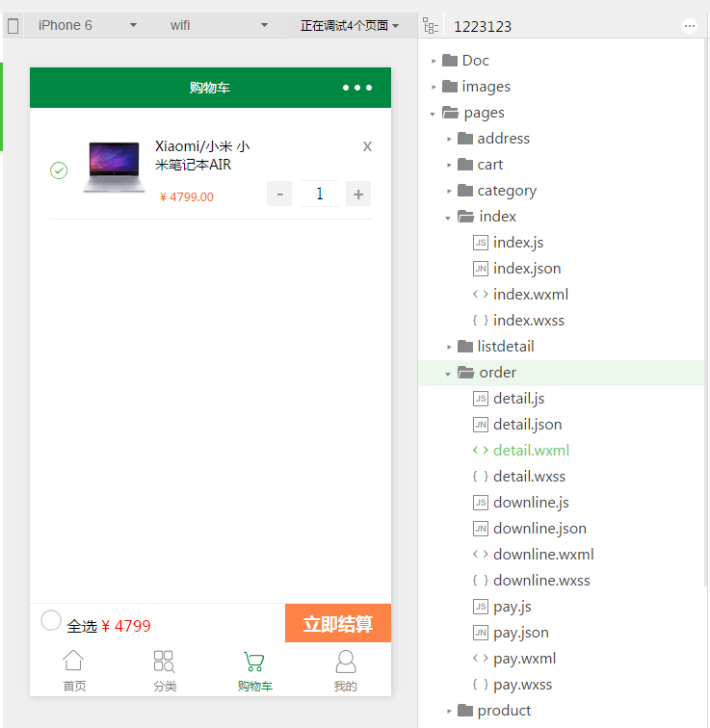Click the Xiaomi/小米 小米笔记本AIR product title

pos(202,156)
